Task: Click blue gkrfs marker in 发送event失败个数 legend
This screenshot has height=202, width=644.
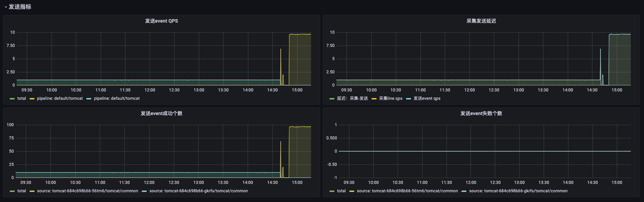Action: click(464, 191)
